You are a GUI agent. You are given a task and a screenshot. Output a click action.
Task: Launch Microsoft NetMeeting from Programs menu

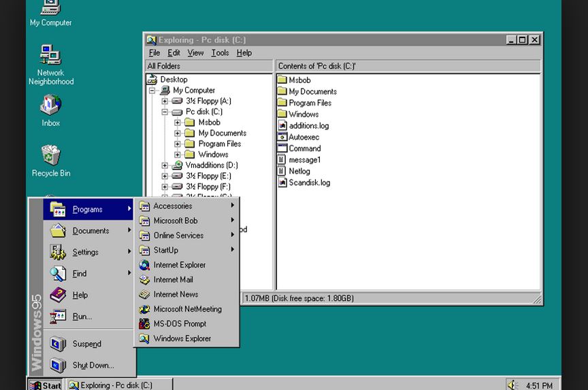tap(187, 309)
